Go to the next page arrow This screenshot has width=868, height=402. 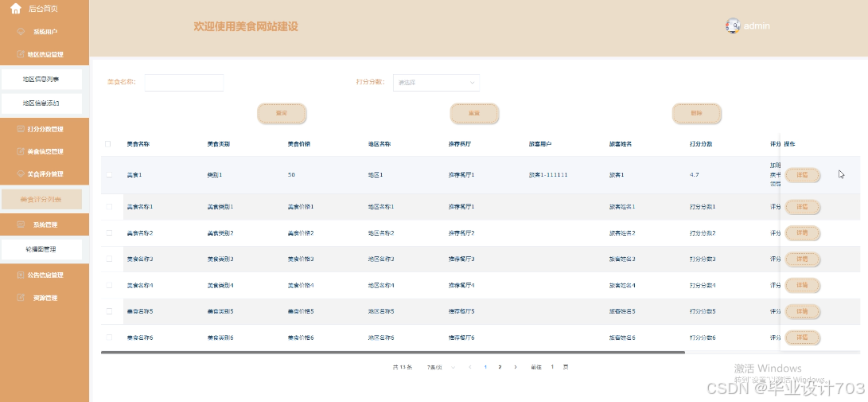tap(516, 367)
